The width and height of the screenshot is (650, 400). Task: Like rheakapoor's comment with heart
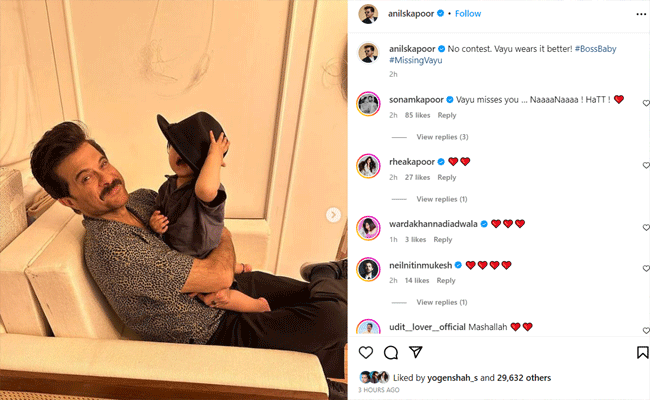coord(646,165)
